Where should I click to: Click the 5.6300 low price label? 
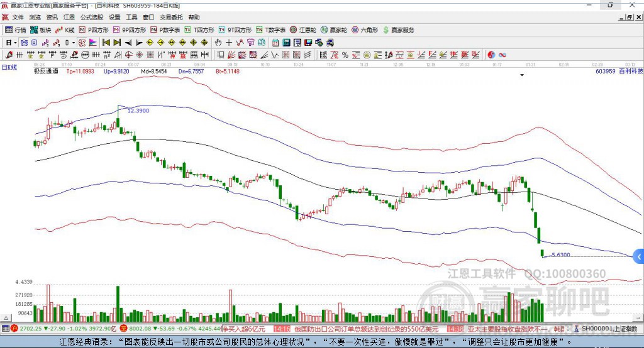[x=560, y=254]
